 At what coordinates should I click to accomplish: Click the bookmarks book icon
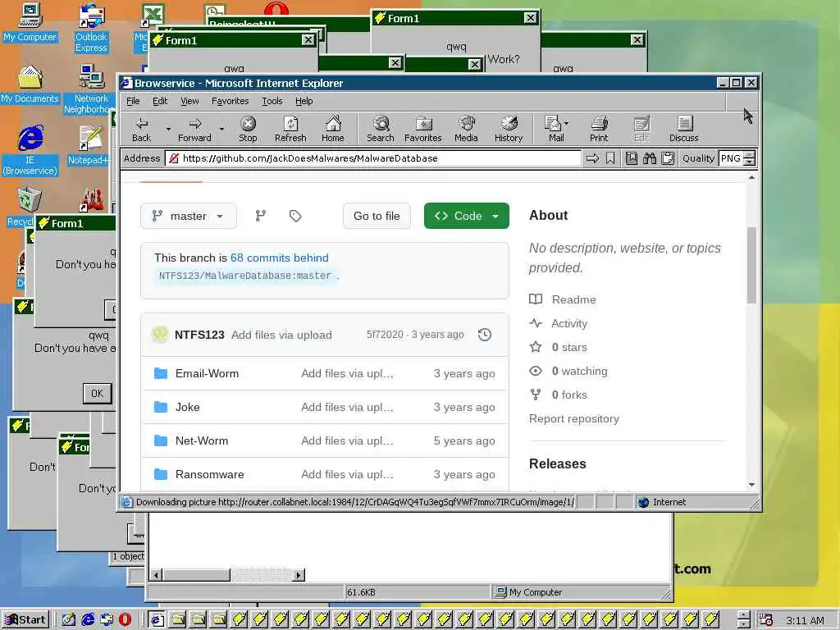point(632,158)
